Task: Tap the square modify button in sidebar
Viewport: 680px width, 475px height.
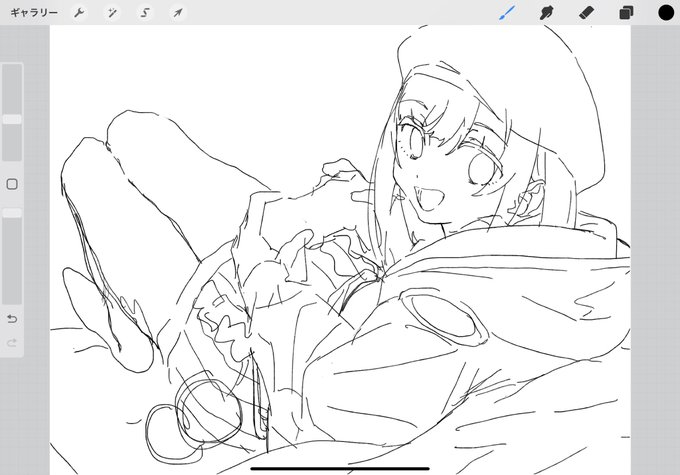Action: [12, 184]
